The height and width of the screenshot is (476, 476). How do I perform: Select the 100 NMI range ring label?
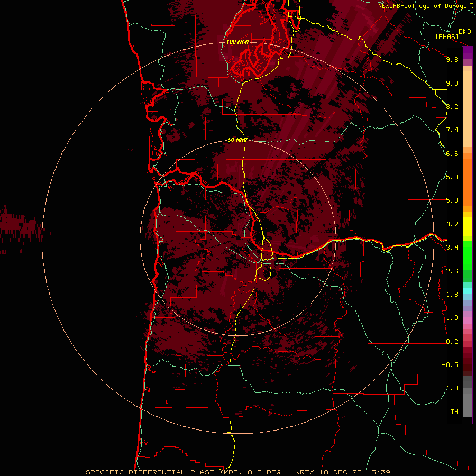tap(237, 42)
